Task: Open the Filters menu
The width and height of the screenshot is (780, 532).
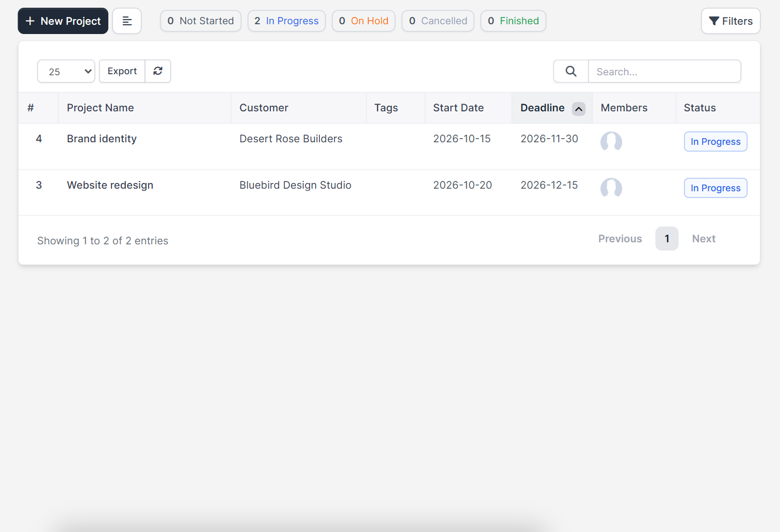Action: click(x=730, y=21)
